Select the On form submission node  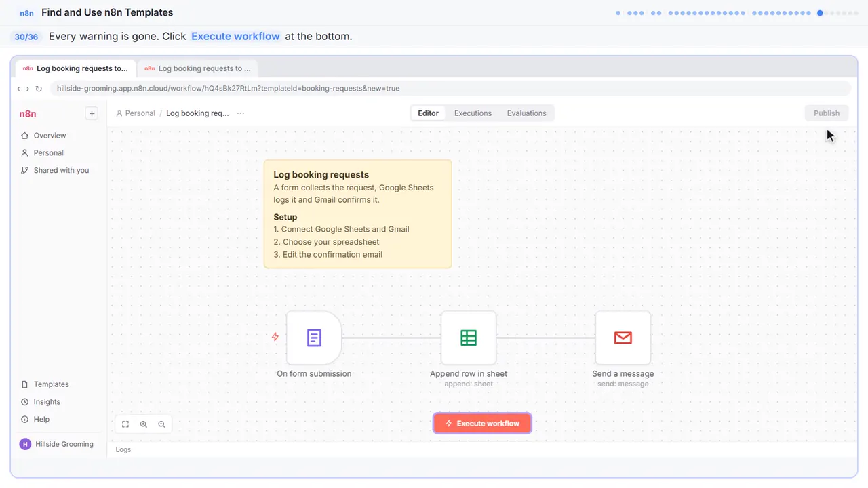tap(314, 338)
